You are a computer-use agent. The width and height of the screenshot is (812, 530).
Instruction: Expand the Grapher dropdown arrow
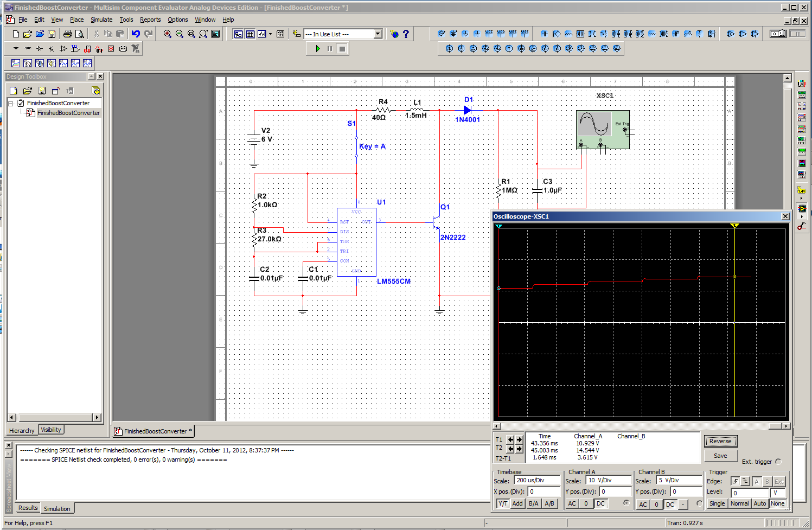click(270, 34)
